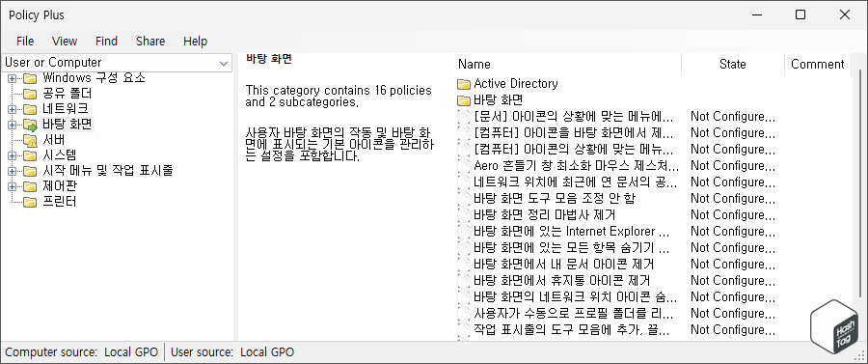Click policy icon for [컴퓨터] 아이콘을 바탕 화면에서 제거
The height and width of the screenshot is (364, 868).
coord(464,133)
